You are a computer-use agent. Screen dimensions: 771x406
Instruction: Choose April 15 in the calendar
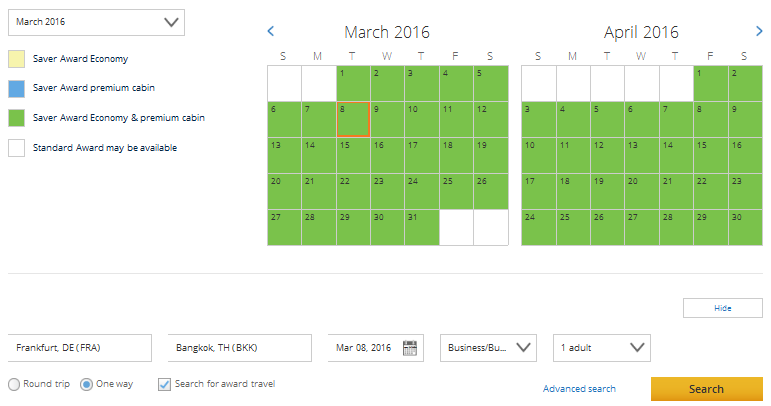710,155
